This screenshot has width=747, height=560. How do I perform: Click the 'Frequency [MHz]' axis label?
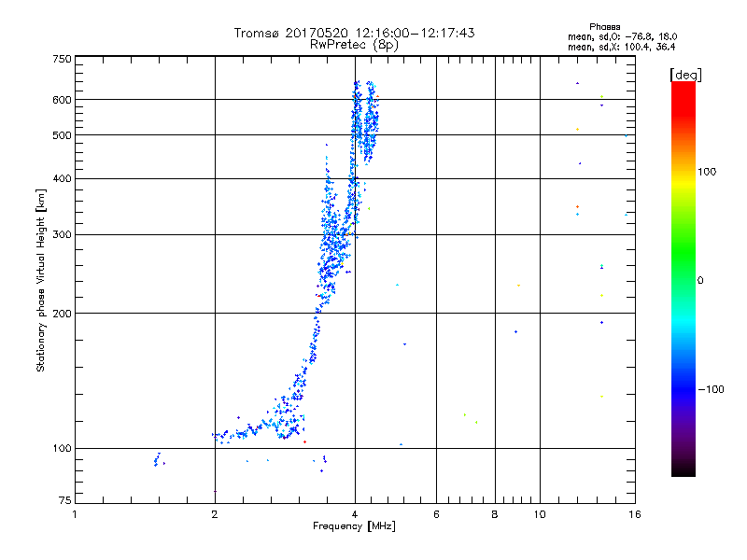[354, 526]
